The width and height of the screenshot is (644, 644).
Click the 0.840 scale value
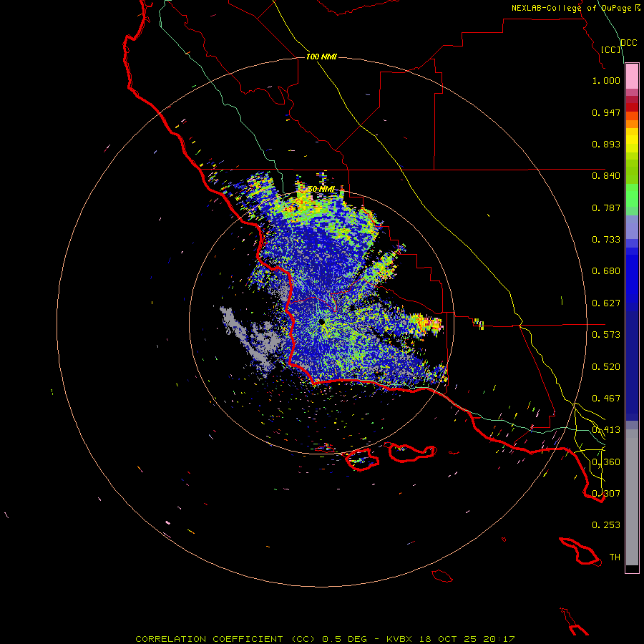(x=606, y=176)
